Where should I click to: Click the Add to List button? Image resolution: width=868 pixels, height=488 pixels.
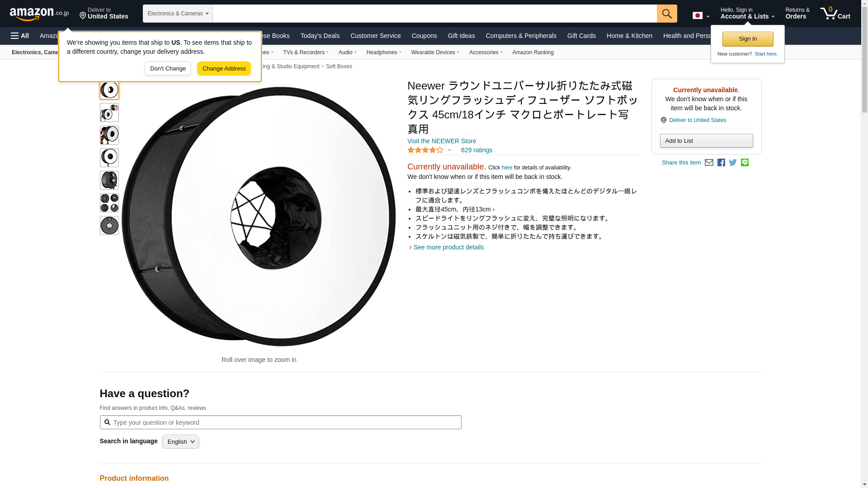coord(706,141)
